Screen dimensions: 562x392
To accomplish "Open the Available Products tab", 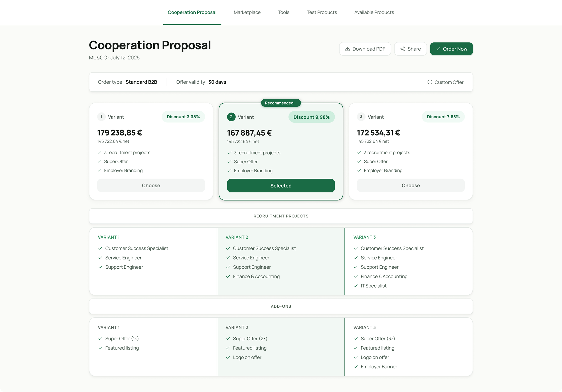I will [374, 12].
